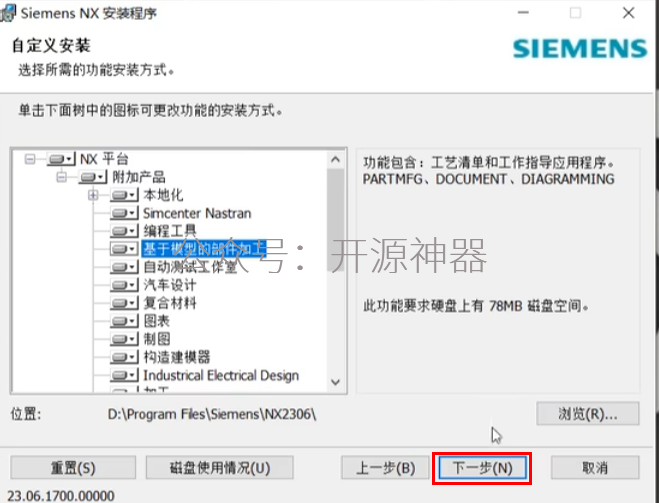Click the 浏览(R)... button
659x503 pixels.
pos(588,414)
